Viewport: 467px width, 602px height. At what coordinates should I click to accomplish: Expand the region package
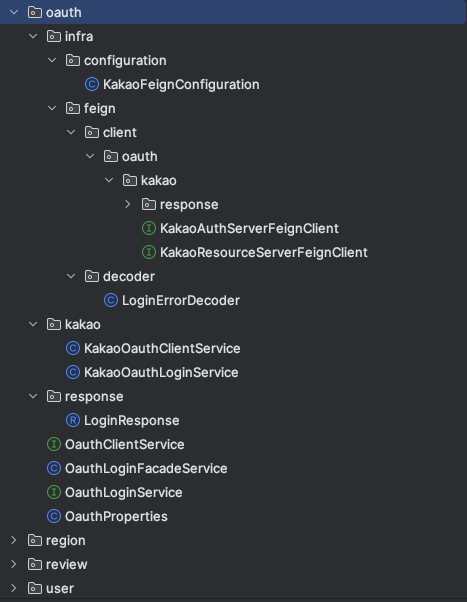(x=14, y=540)
